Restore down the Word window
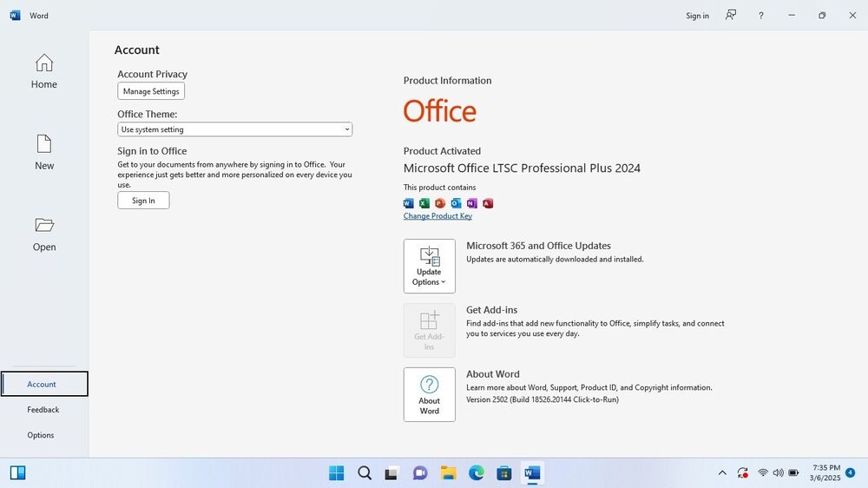Image resolution: width=868 pixels, height=488 pixels. [822, 16]
